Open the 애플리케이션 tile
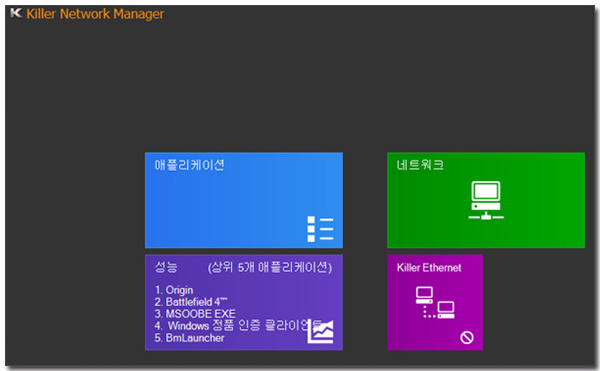Viewport: 600px width, 371px height. (244, 200)
